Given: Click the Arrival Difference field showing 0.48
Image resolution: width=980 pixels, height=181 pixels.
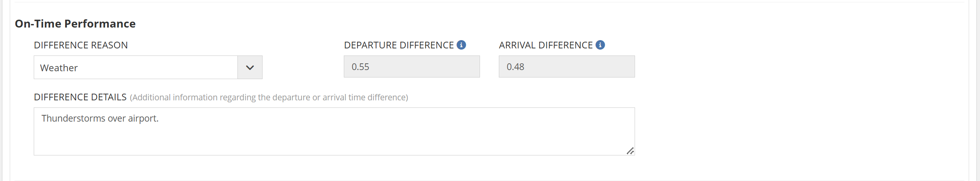Looking at the screenshot, I should tap(566, 66).
